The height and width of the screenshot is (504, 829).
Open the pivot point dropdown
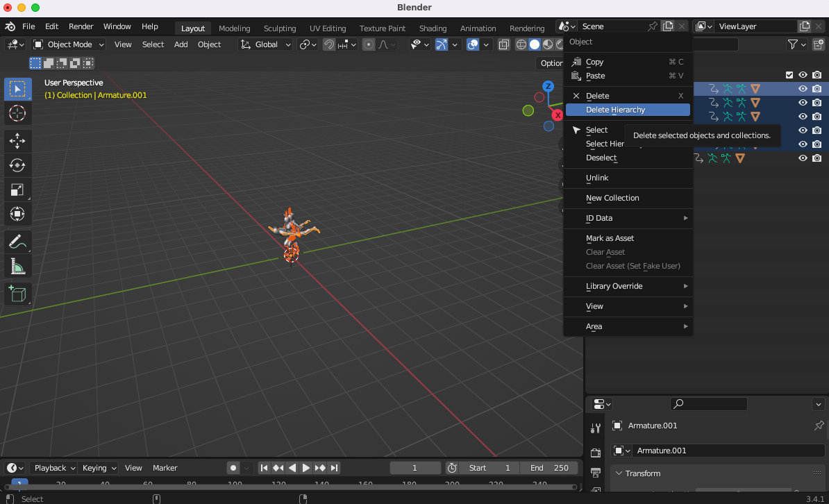[308, 45]
